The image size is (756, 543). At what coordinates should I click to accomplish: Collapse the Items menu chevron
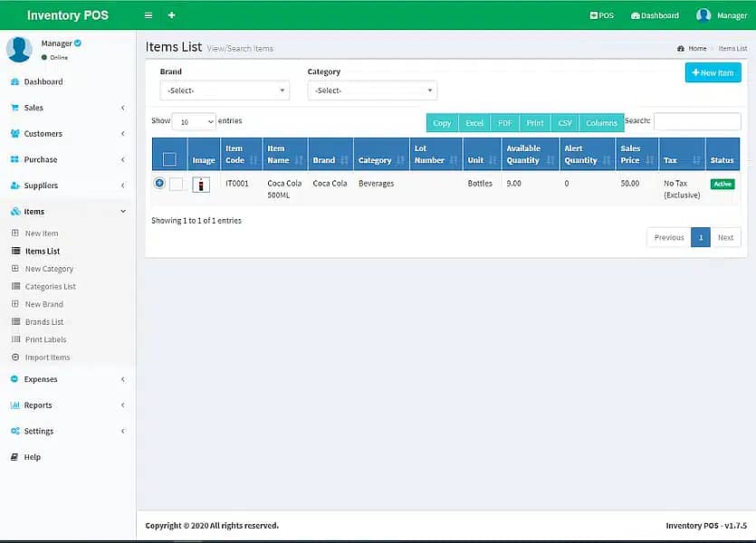point(123,212)
